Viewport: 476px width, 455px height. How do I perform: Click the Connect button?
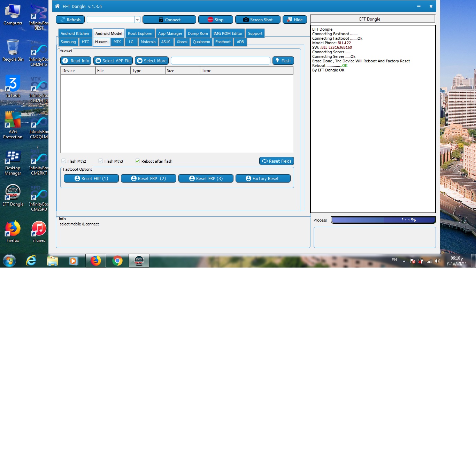[169, 20]
